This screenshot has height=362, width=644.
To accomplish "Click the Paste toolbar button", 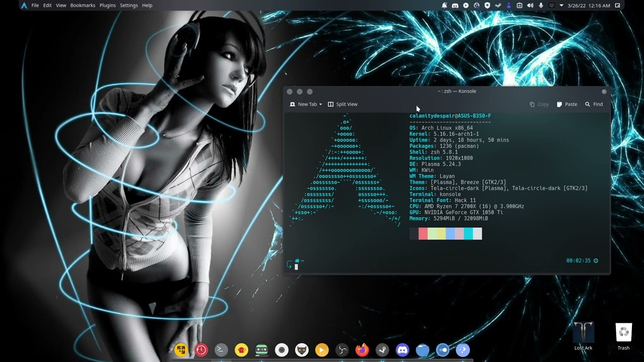I will coord(567,104).
